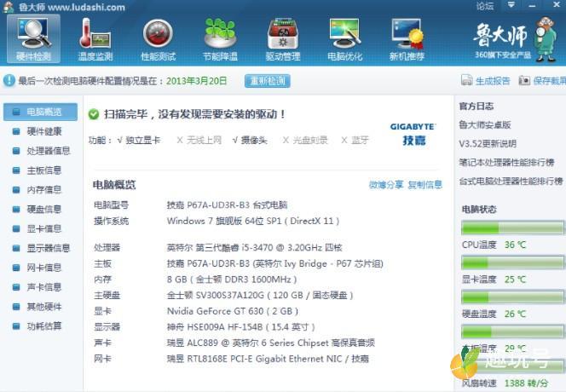The width and height of the screenshot is (566, 392).
Task: Click the 微博分享 share link
Action: [x=386, y=185]
